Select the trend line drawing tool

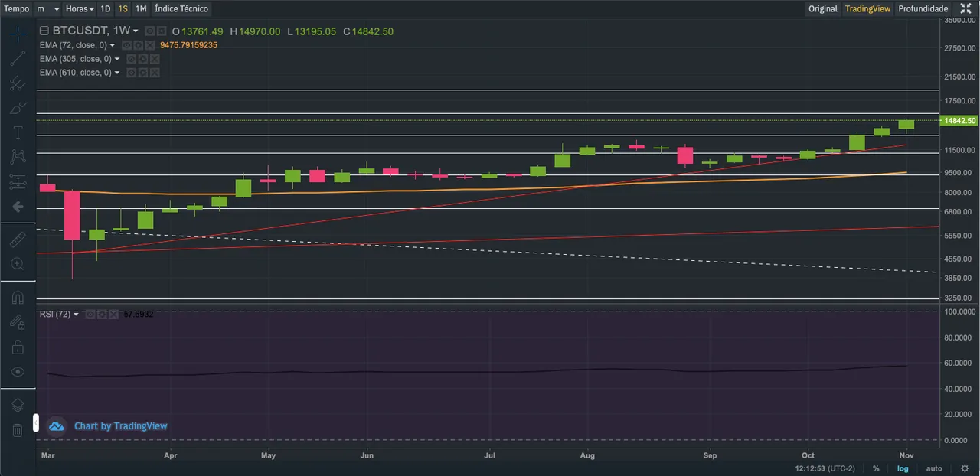[x=18, y=58]
